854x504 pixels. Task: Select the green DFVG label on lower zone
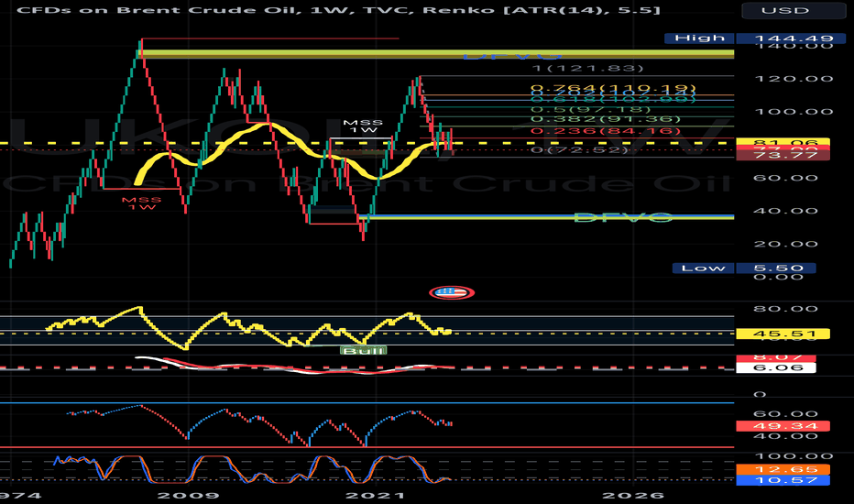pos(623,218)
